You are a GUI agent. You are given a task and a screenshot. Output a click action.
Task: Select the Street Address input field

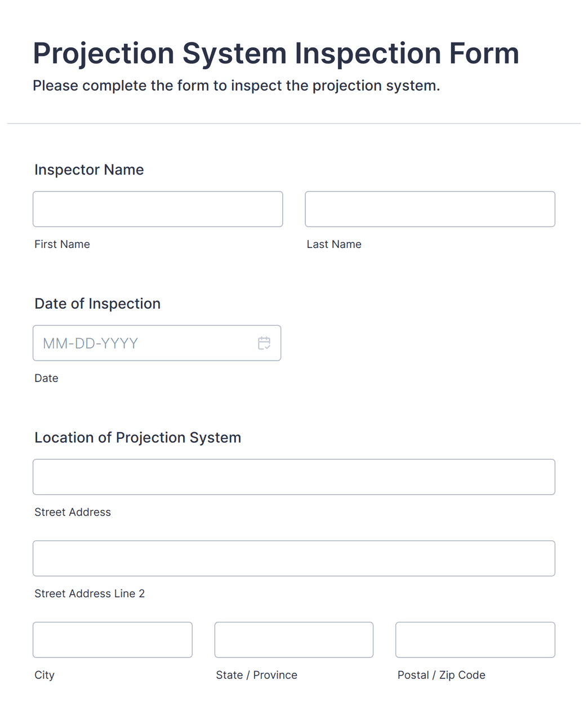(293, 477)
